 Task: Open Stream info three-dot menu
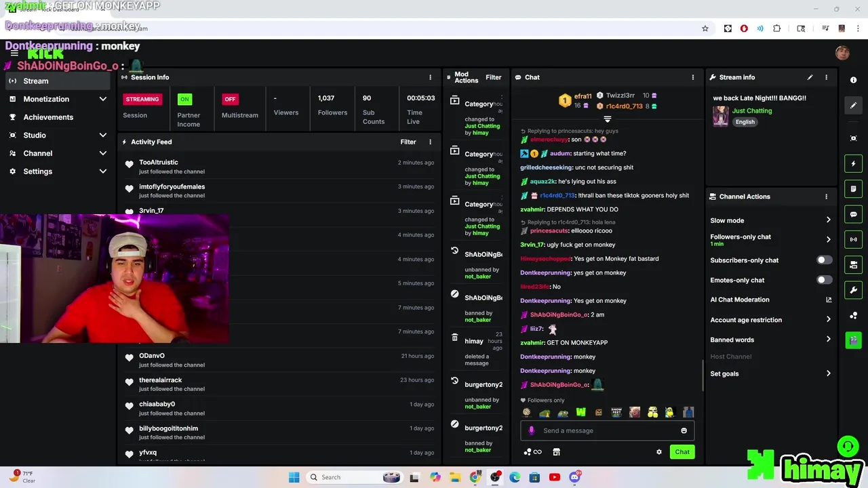pos(826,77)
